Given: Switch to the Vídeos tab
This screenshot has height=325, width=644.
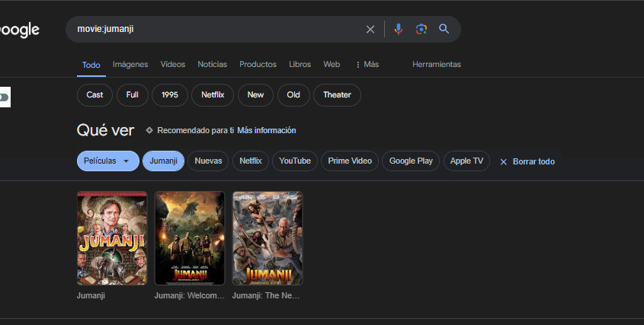Looking at the screenshot, I should pyautogui.click(x=172, y=65).
